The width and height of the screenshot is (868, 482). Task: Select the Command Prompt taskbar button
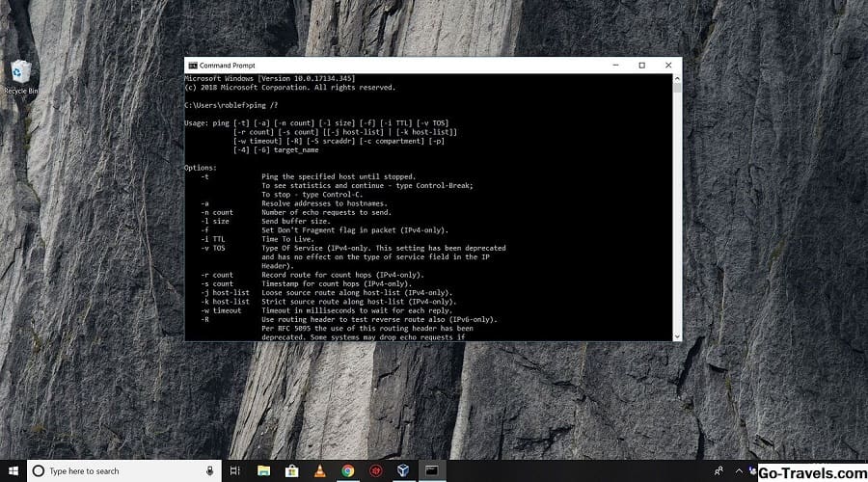point(433,470)
